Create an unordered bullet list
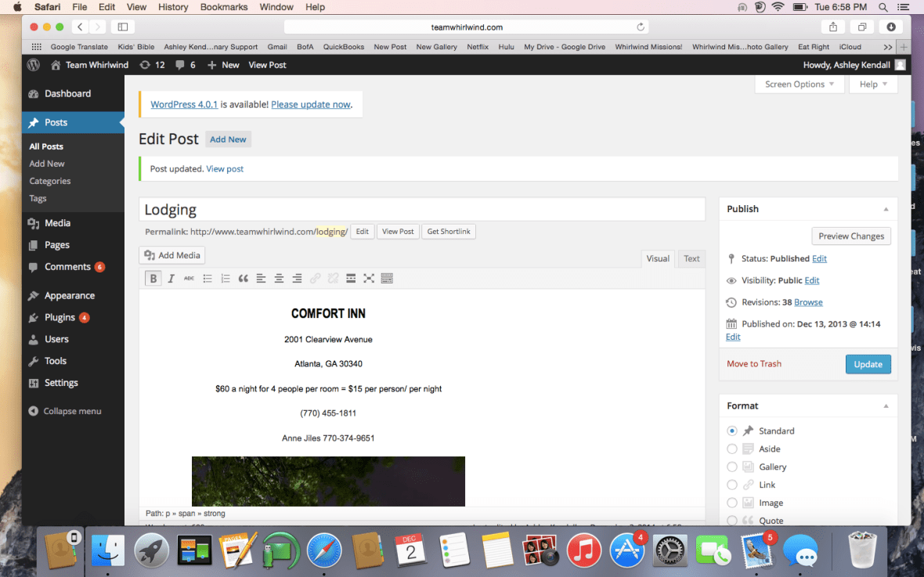Image resolution: width=924 pixels, height=577 pixels. pos(207,278)
